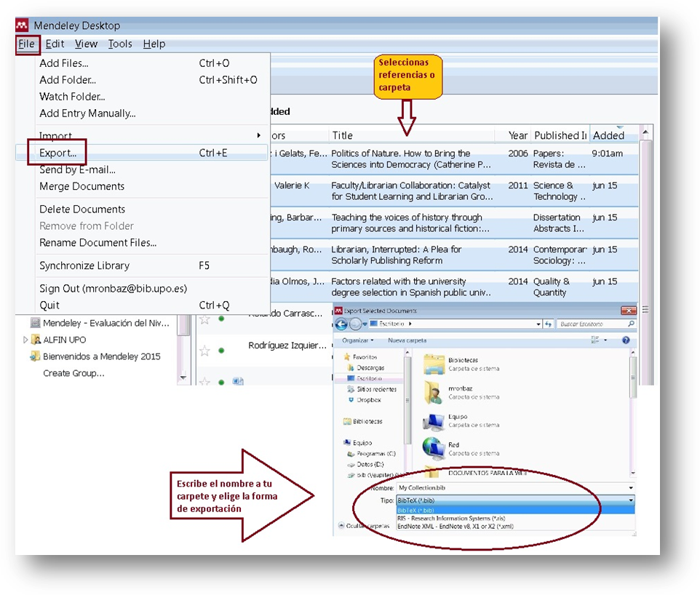Select the Favoritos star in navigation pane

[347, 356]
